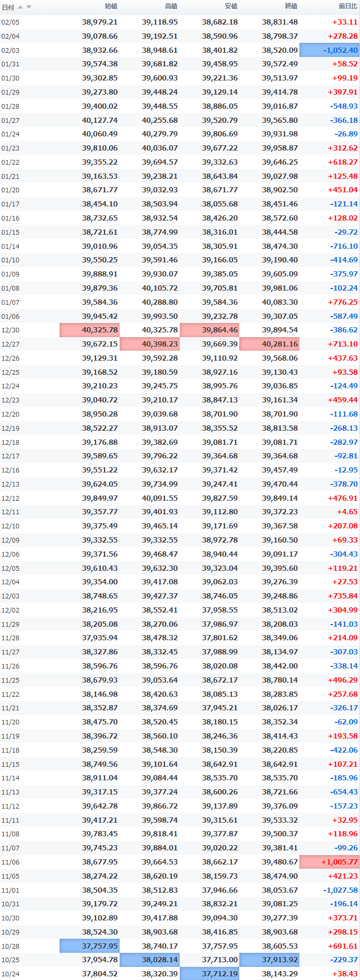Select the date cell 11/06

(10, 862)
